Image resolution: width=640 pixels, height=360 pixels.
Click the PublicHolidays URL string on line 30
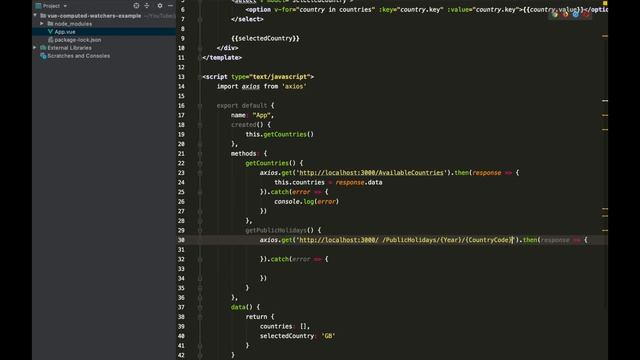click(x=405, y=240)
